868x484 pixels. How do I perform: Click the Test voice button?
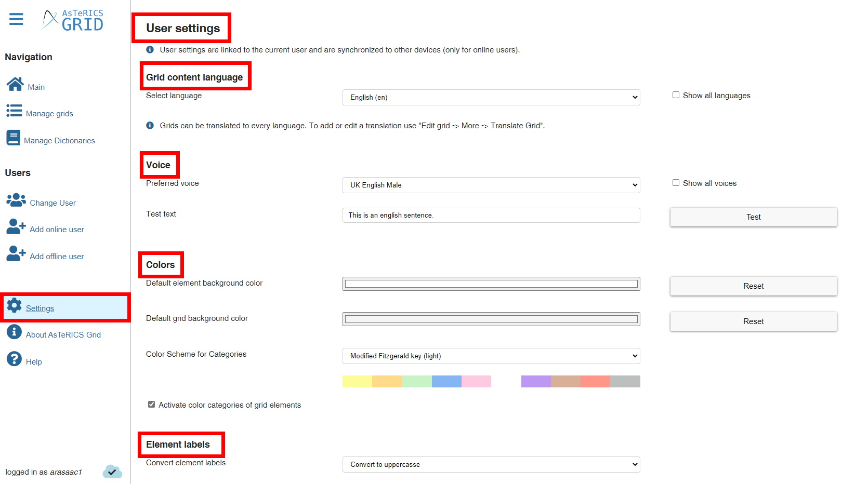coord(753,217)
